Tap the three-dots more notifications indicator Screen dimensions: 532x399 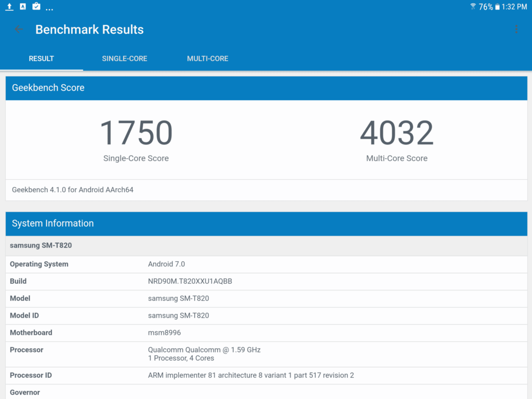coord(49,9)
